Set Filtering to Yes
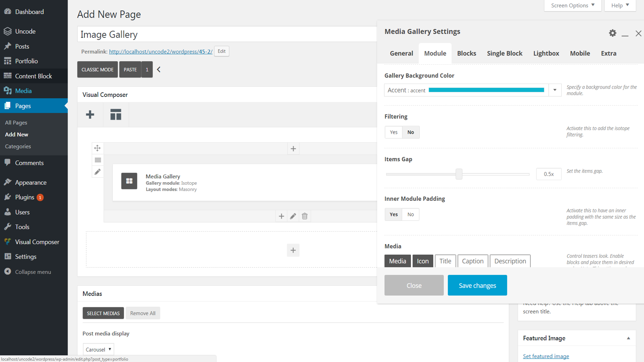The image size is (644, 362). 394,132
